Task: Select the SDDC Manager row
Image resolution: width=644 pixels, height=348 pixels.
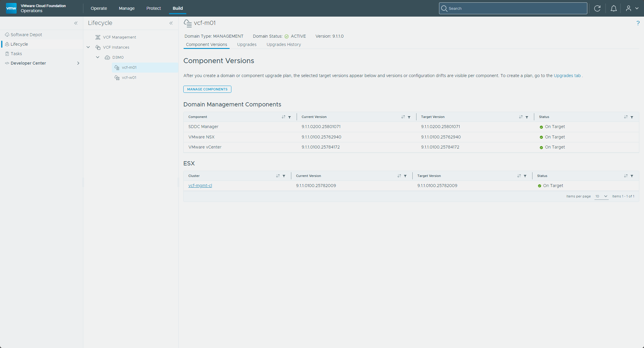Action: coord(411,127)
